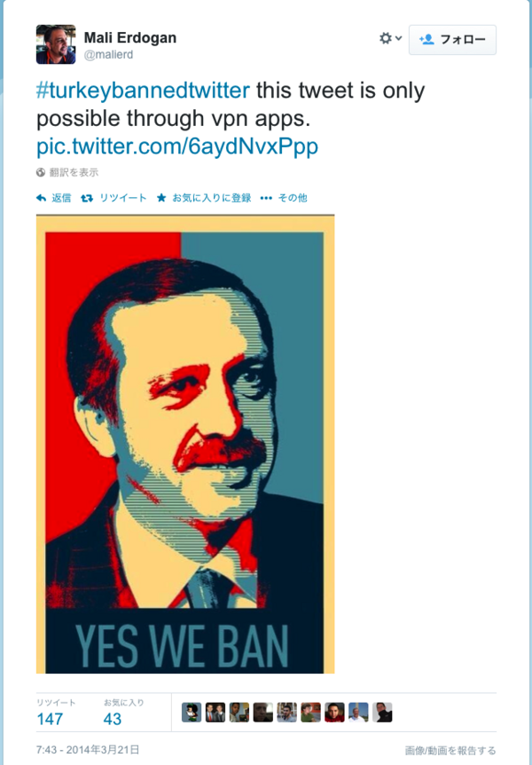Report media via 画像/動画を報告する
Viewport: 532px width, 765px height.
coord(450,751)
